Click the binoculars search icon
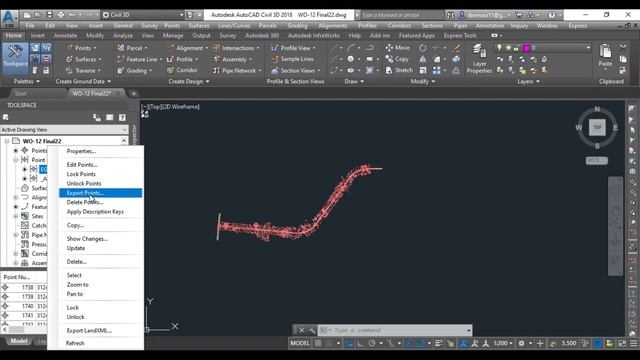640x360 pixels. tap(451, 15)
